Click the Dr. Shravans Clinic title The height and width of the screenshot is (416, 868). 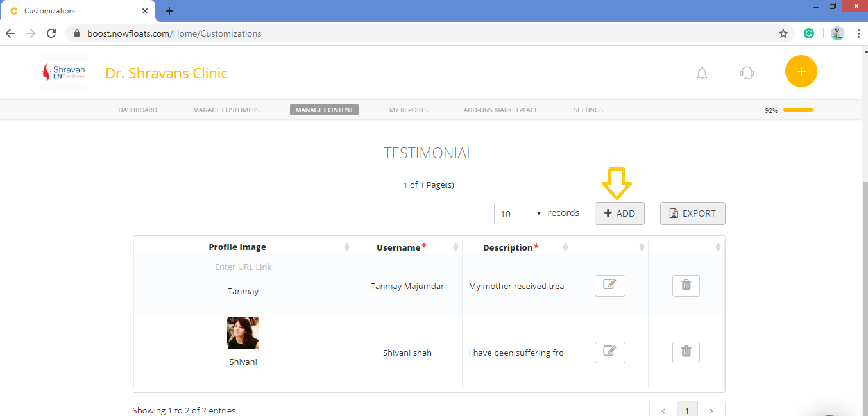(x=167, y=73)
